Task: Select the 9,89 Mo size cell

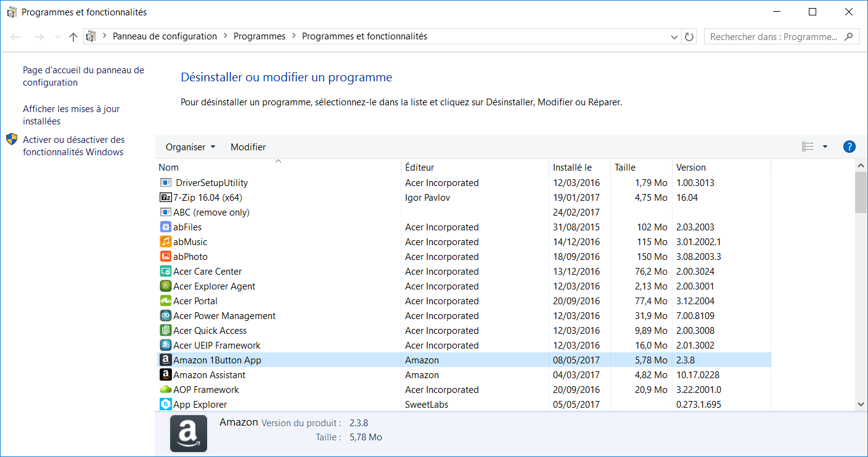Action: [652, 331]
